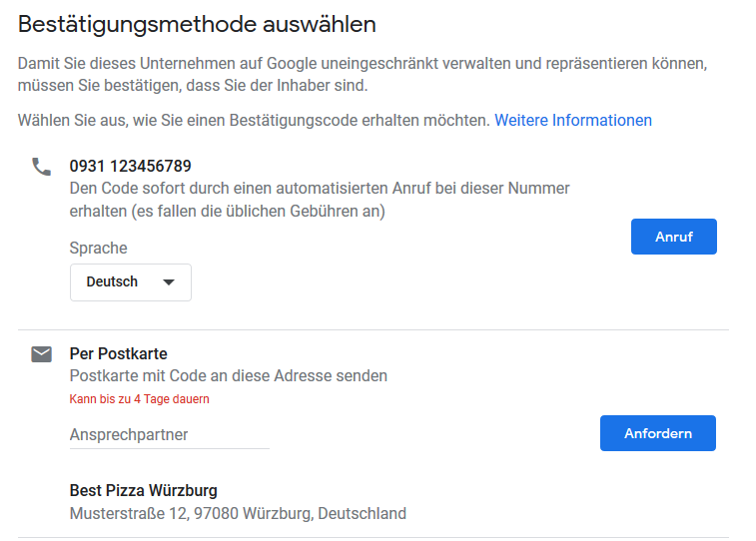Open the Weitere Informationen link

click(x=573, y=120)
